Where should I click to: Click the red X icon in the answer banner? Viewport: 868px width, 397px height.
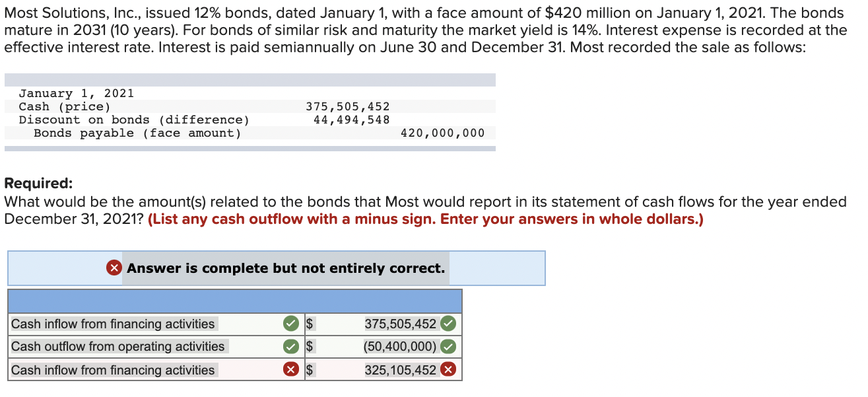(x=112, y=268)
